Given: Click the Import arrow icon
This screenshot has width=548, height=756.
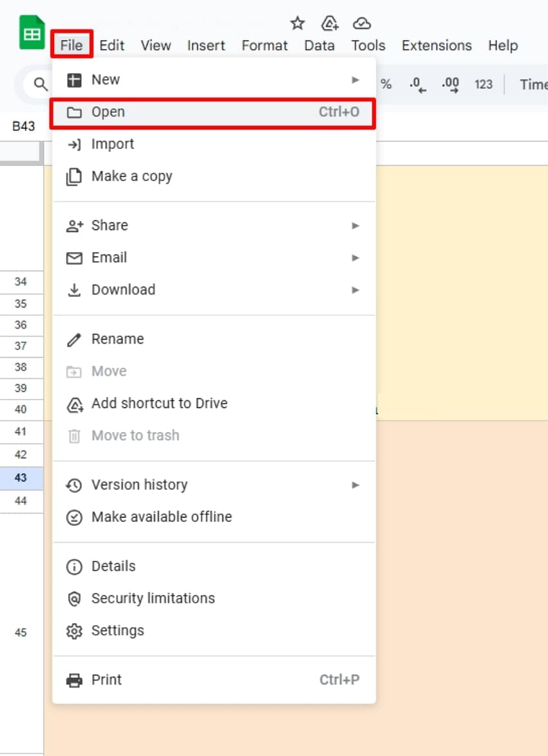Looking at the screenshot, I should [x=74, y=144].
